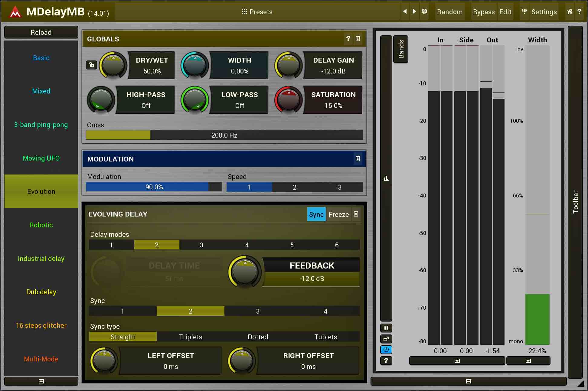Collapse the Modulation panel
Screen dimensions: 588x391
click(x=358, y=159)
